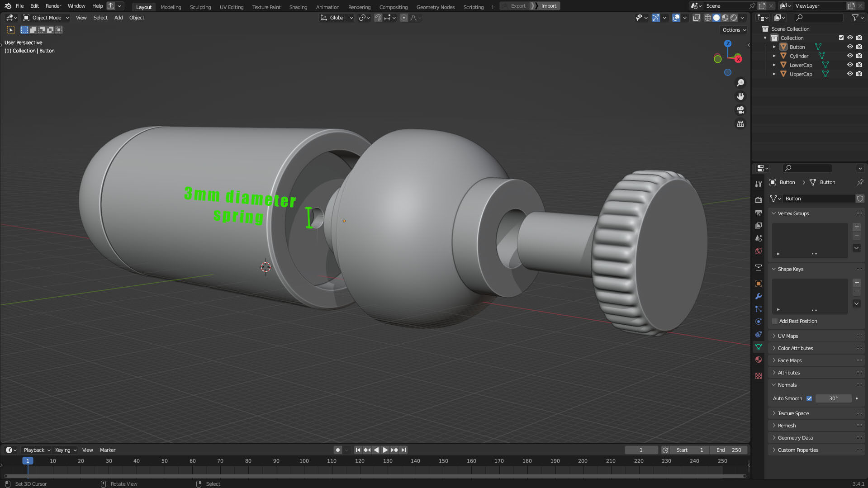Screen dimensions: 868x488
Task: Click the End frame 250 field
Action: [x=729, y=450]
